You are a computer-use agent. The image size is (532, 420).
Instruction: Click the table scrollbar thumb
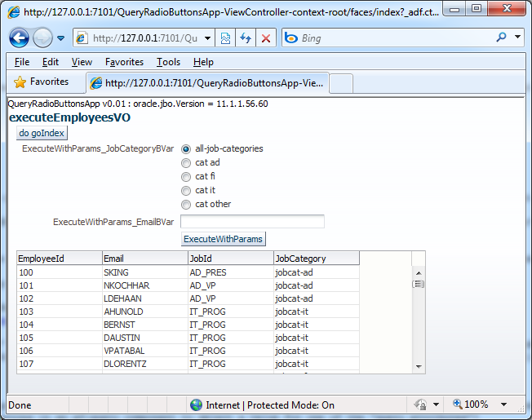click(419, 284)
